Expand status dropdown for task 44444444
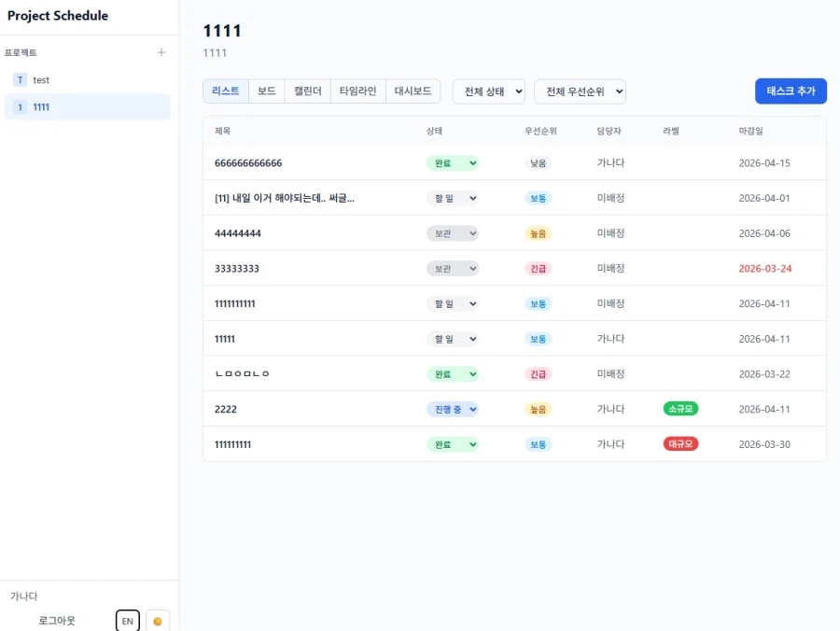The image size is (840, 631). (x=453, y=233)
